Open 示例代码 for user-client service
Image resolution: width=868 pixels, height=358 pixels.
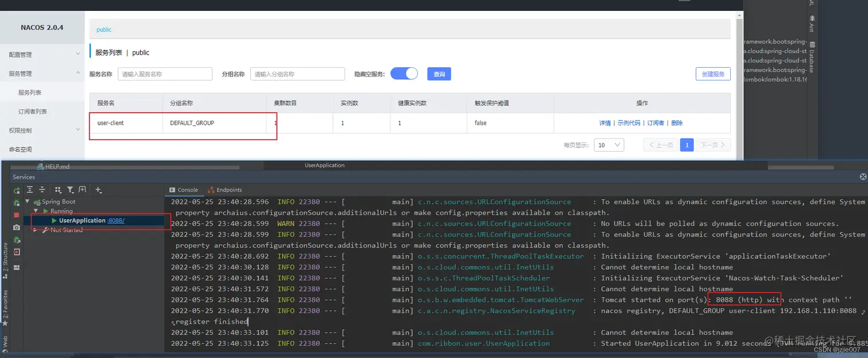click(629, 123)
